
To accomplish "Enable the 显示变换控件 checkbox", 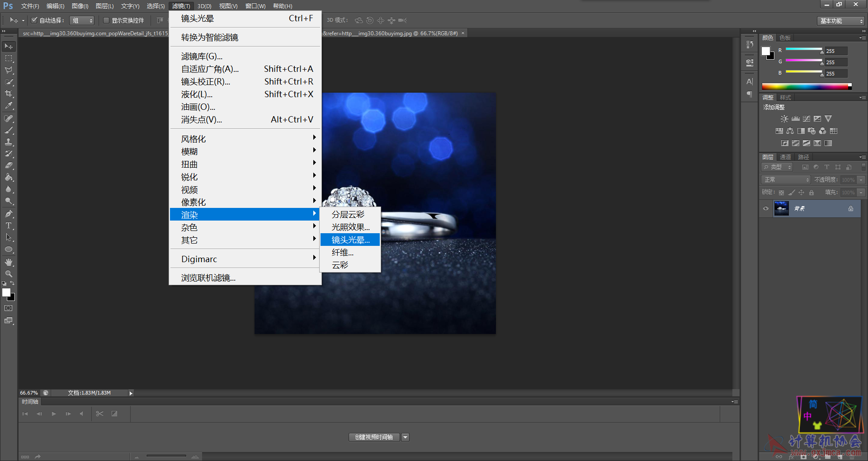I will [106, 20].
